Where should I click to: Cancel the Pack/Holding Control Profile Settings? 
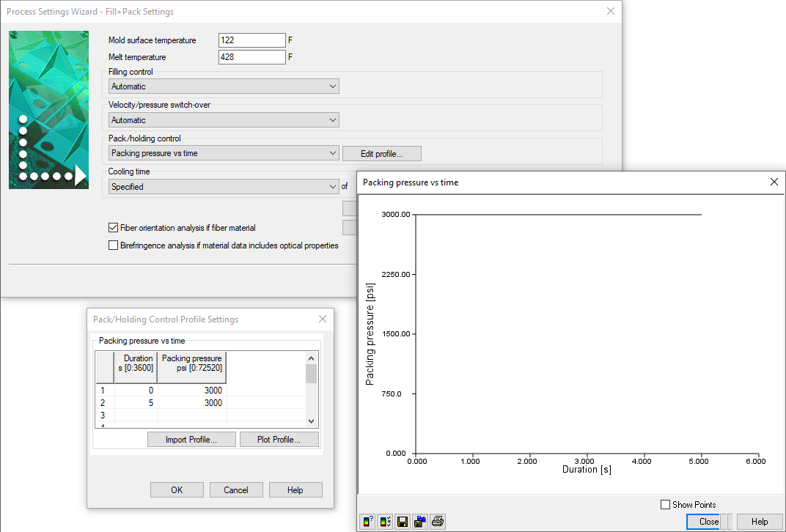point(236,489)
